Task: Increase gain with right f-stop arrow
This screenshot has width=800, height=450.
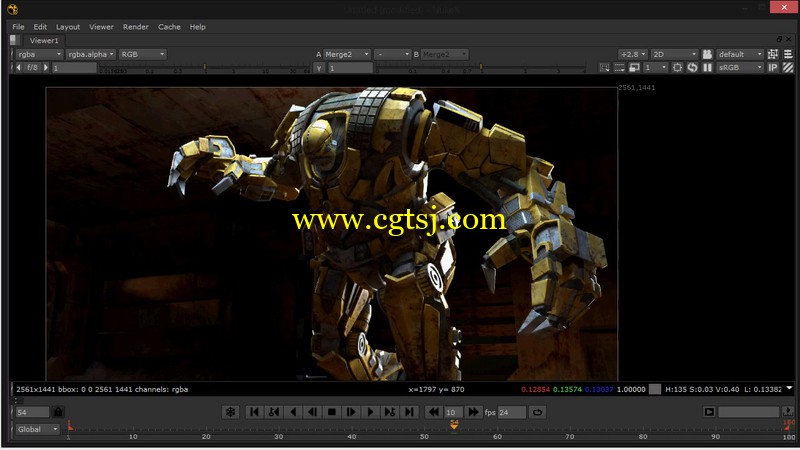Action: (45, 67)
